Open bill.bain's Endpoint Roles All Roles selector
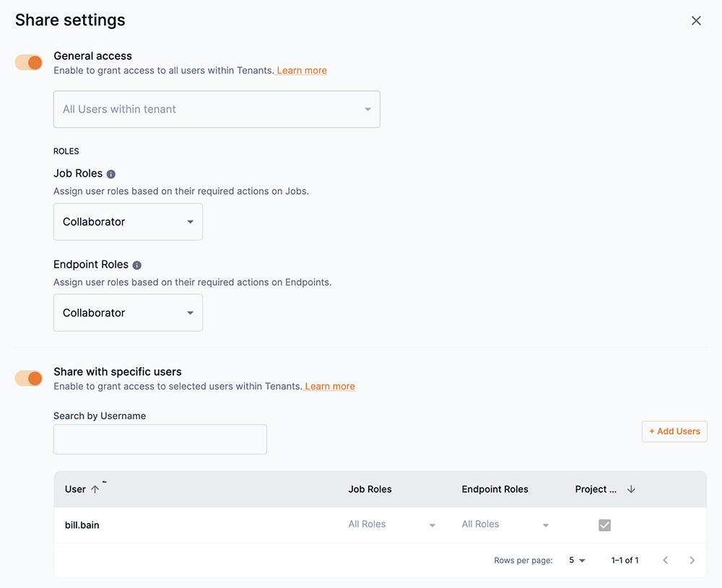 pyautogui.click(x=545, y=525)
